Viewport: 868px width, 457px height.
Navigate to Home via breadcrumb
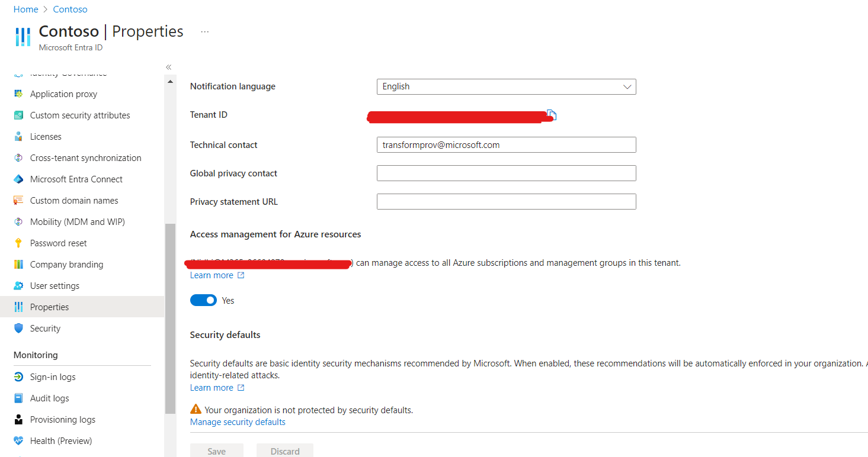pyautogui.click(x=25, y=9)
